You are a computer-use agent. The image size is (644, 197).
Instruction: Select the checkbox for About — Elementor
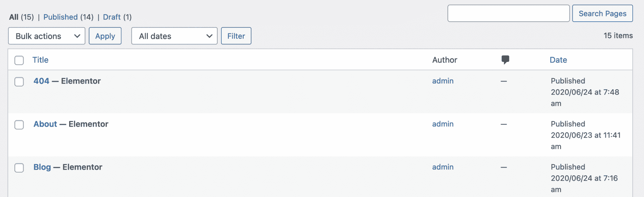pos(19,125)
